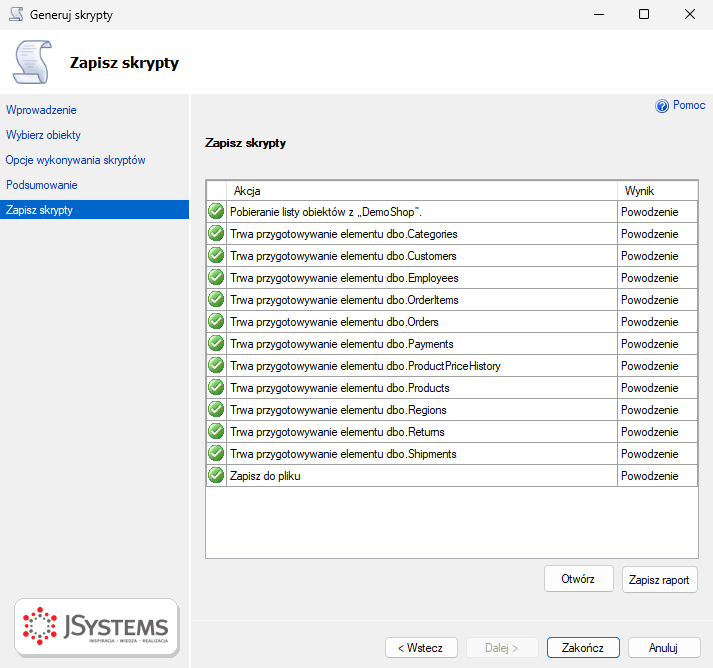Viewport: 713px width, 668px height.
Task: Maximize the Generuj skrypty window
Action: 644,14
